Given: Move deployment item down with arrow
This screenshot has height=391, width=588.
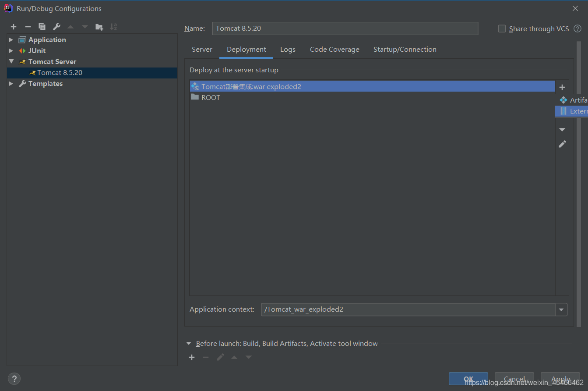Looking at the screenshot, I should point(562,130).
